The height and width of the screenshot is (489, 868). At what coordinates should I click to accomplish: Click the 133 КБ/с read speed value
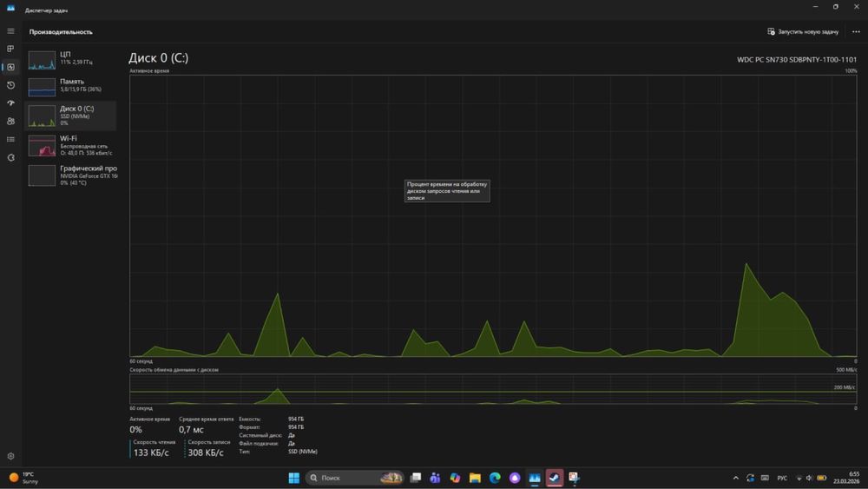pyautogui.click(x=151, y=453)
